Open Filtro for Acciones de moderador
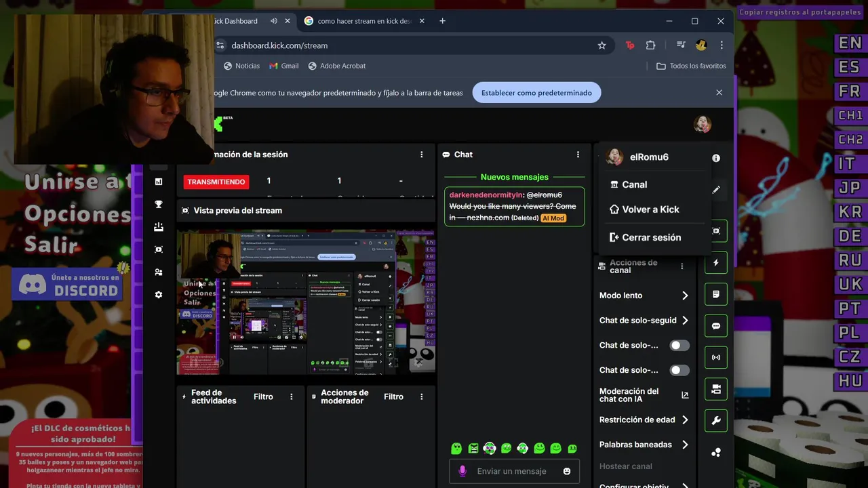 (x=393, y=396)
